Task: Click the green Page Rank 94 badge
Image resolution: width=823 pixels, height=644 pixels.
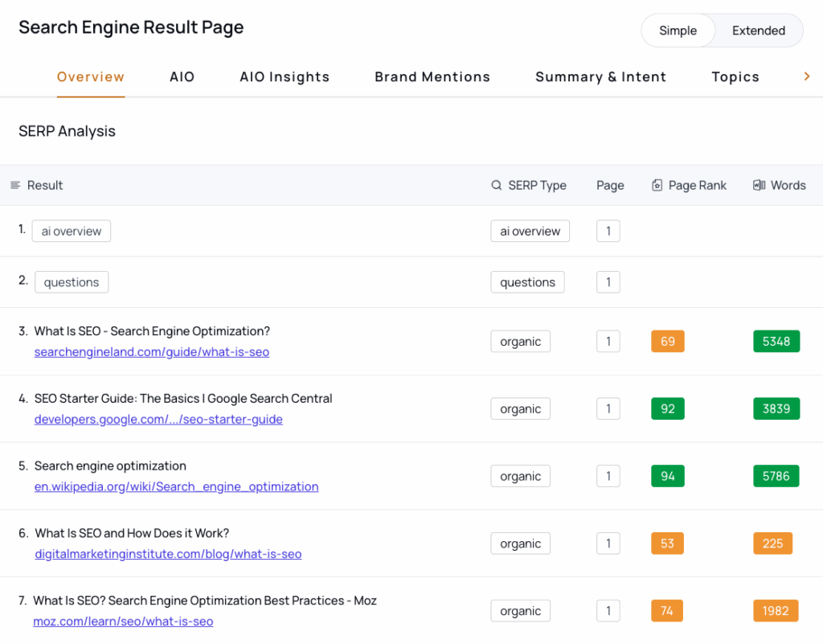Action: (667, 476)
